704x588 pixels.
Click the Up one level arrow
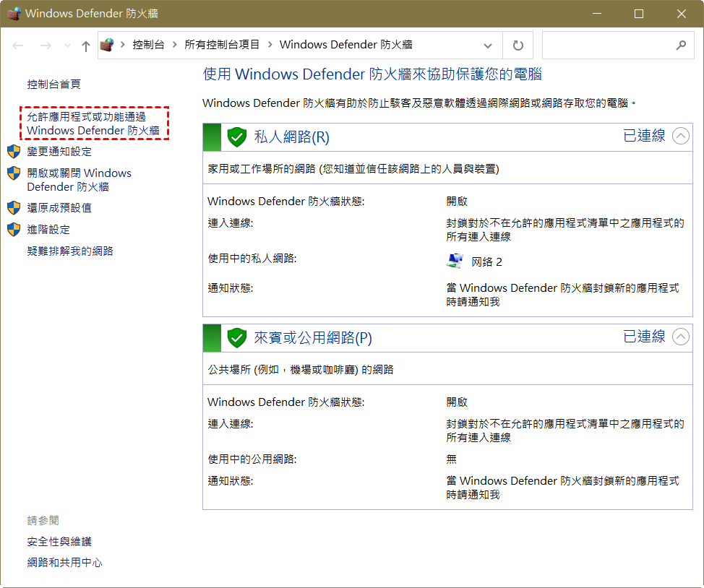click(x=86, y=46)
